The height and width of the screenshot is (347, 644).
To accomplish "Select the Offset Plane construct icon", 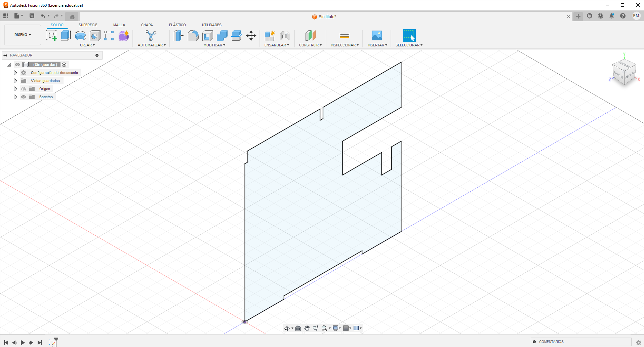I will pos(311,35).
